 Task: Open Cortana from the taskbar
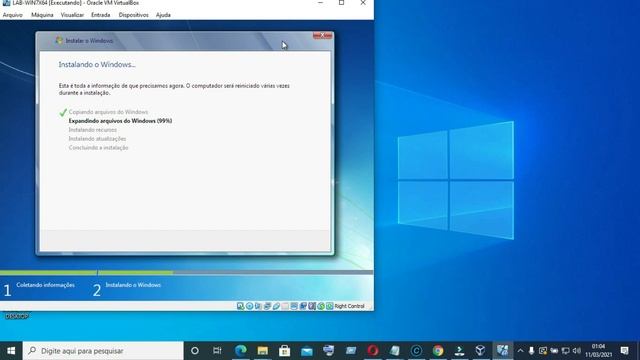tap(195, 351)
